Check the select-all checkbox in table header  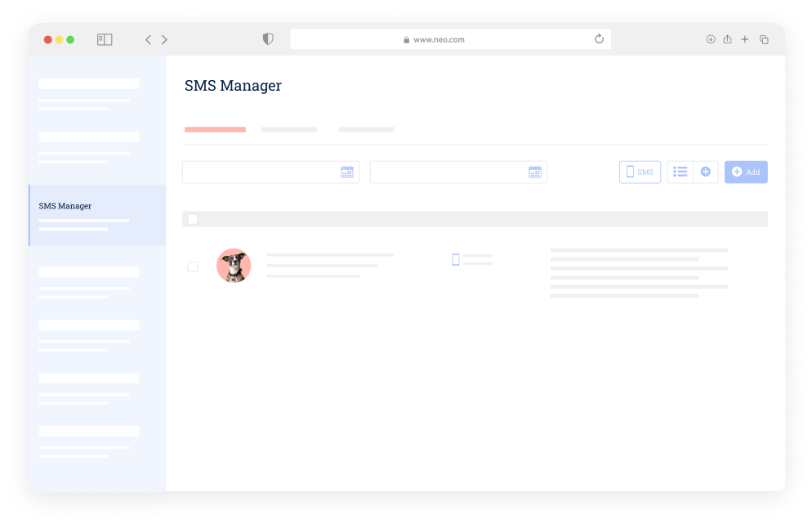pyautogui.click(x=193, y=219)
